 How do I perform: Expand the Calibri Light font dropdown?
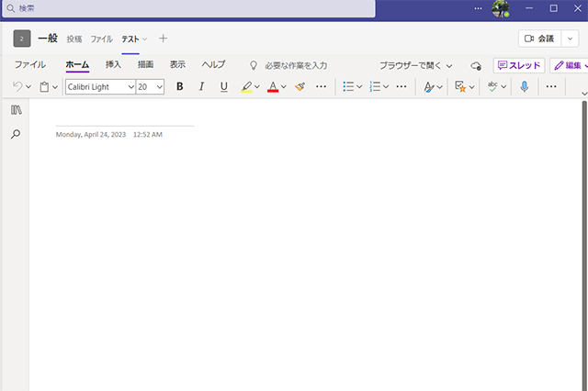130,87
